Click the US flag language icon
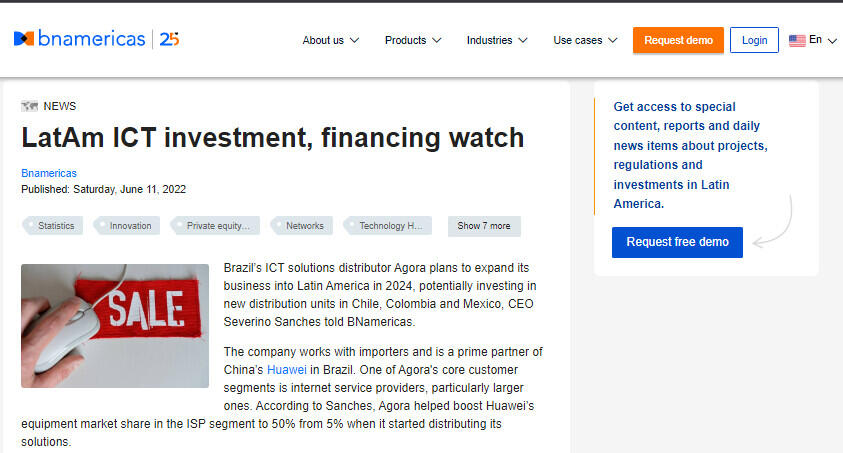Screen dimensions: 843x453 point(797,41)
